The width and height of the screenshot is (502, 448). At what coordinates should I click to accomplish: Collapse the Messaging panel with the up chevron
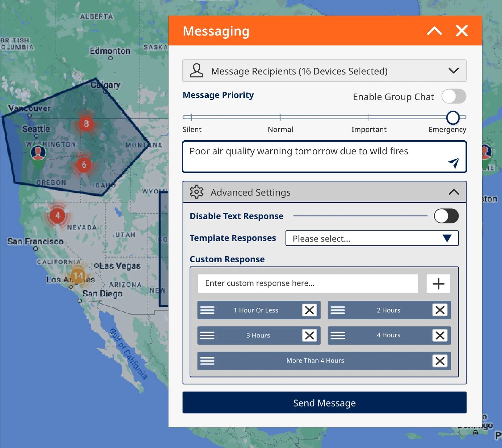(x=434, y=31)
